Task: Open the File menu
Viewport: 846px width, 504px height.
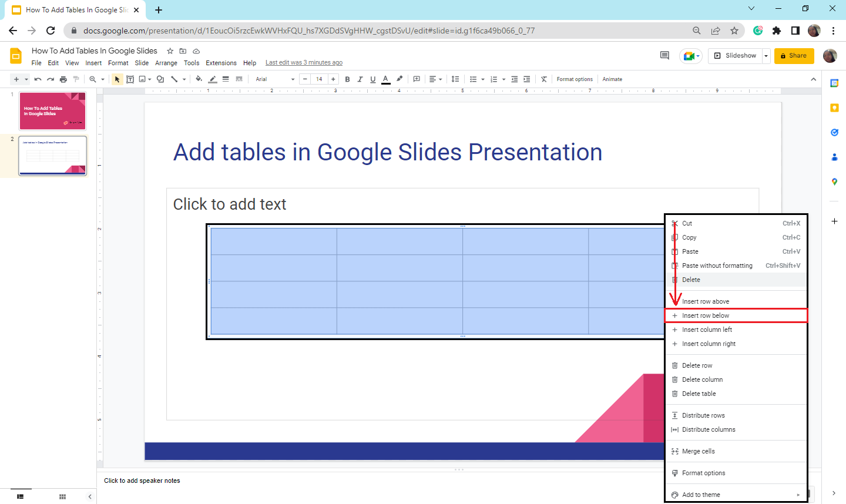Action: pos(36,63)
